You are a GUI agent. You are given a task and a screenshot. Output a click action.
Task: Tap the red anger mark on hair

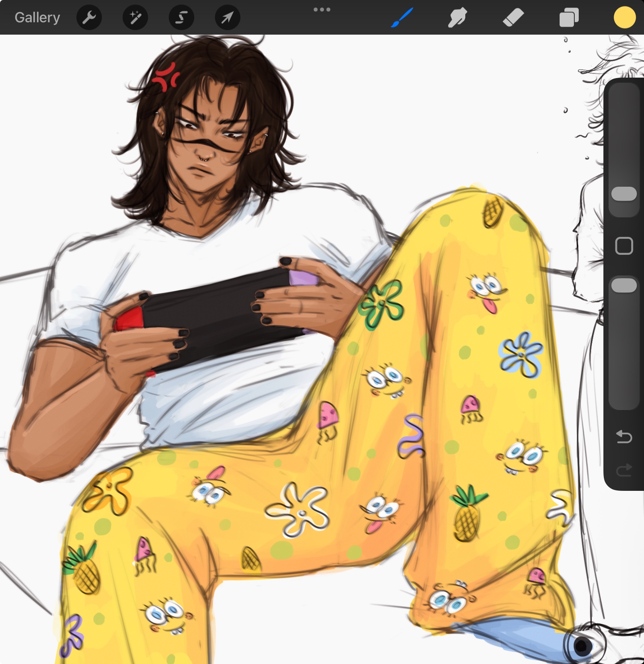click(166, 77)
